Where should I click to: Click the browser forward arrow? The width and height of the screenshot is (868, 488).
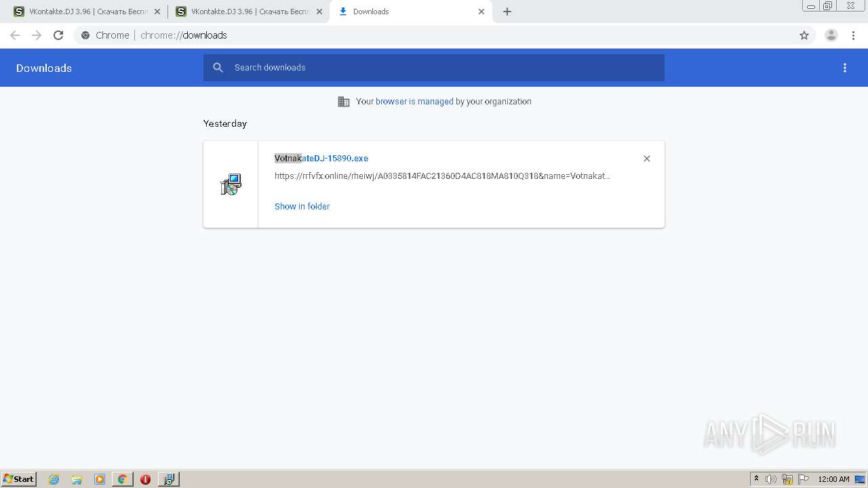click(37, 35)
